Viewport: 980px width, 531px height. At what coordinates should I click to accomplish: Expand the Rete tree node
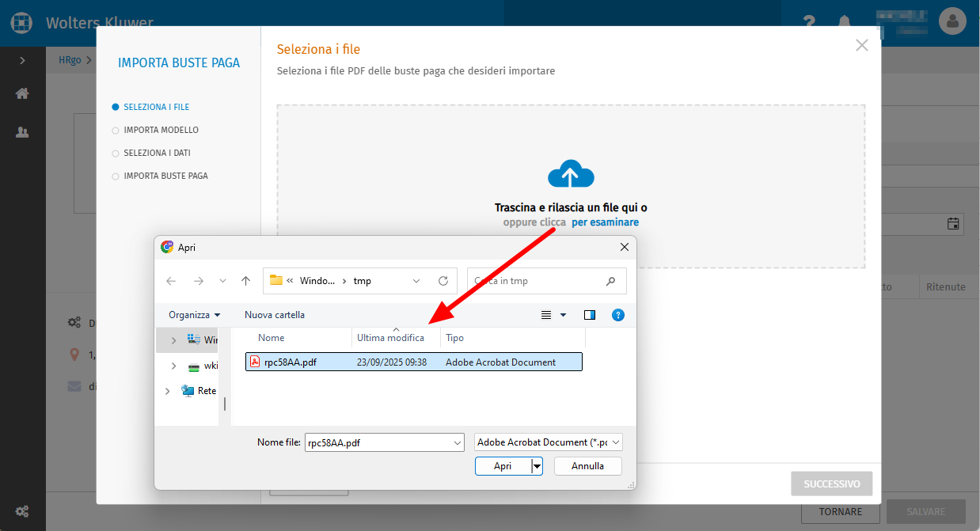pyautogui.click(x=168, y=391)
